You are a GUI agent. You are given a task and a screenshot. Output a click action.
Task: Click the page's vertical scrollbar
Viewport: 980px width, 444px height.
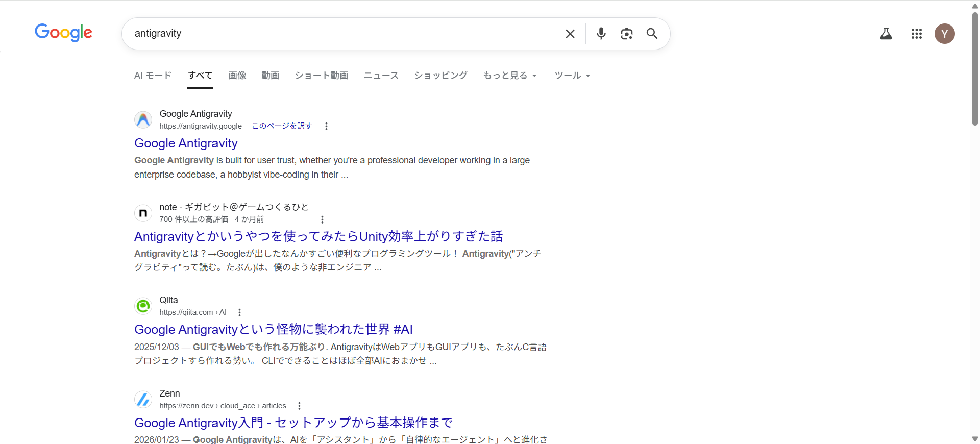coord(975,69)
